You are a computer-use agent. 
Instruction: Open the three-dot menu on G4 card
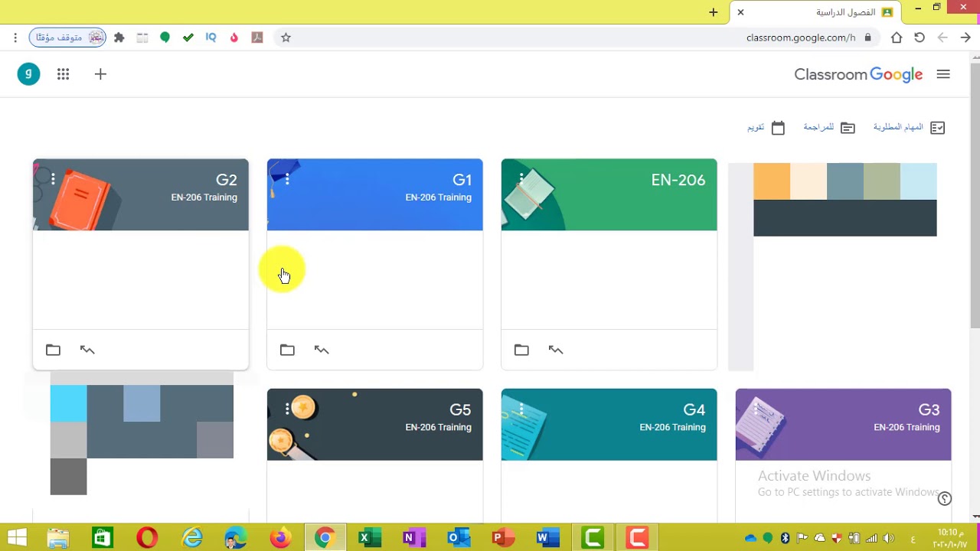click(x=521, y=409)
